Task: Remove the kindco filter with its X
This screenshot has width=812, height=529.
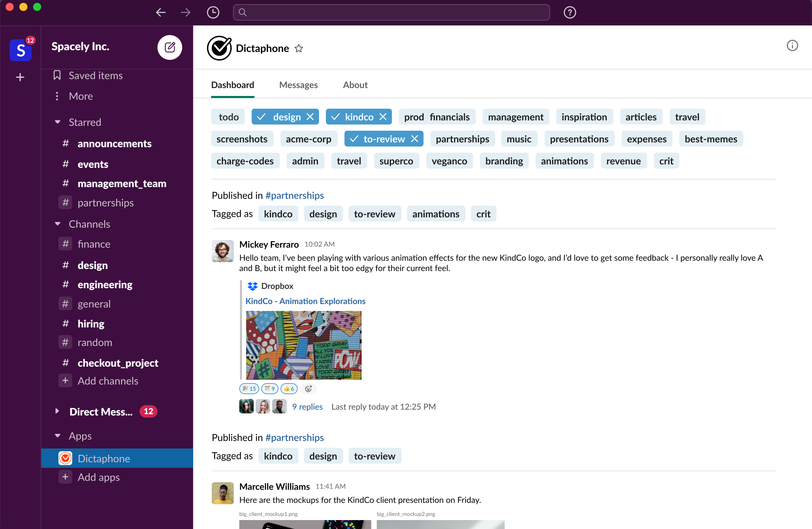Action: [x=383, y=117]
